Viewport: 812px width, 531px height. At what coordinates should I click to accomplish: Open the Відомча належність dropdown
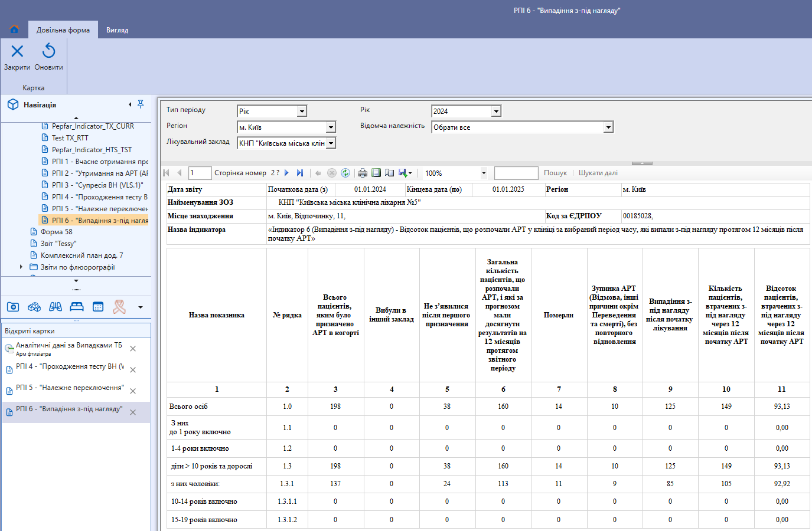(x=608, y=127)
